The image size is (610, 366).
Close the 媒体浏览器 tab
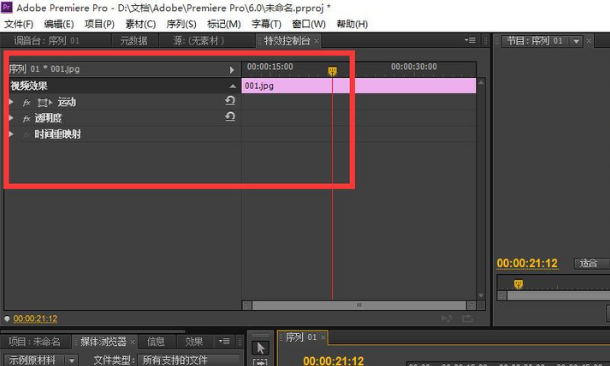click(x=132, y=341)
